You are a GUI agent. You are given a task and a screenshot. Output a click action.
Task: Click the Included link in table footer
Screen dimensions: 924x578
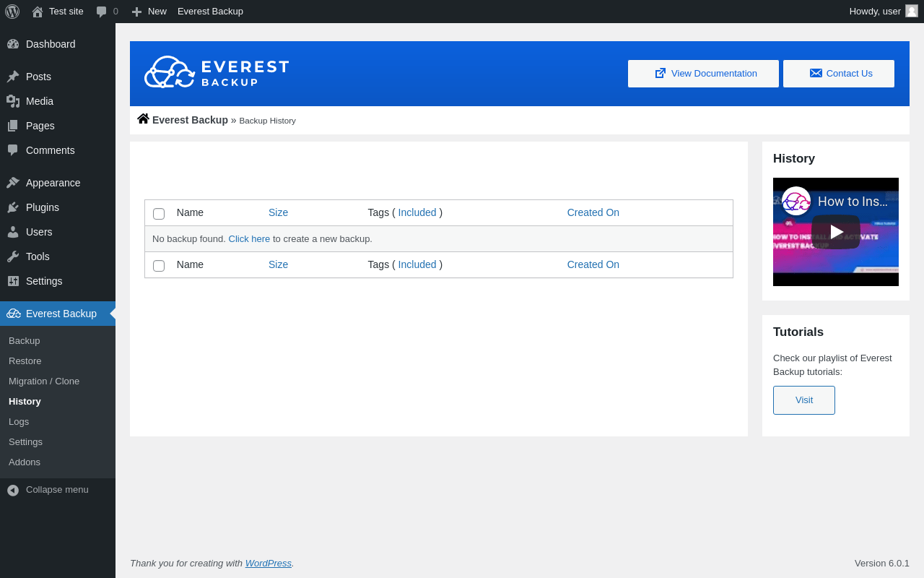coord(417,264)
